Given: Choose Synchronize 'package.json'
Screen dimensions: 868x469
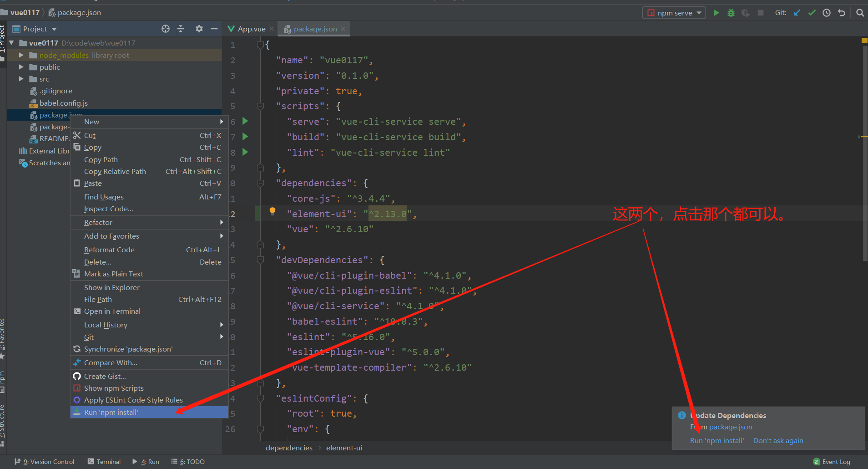Looking at the screenshot, I should point(149,349).
